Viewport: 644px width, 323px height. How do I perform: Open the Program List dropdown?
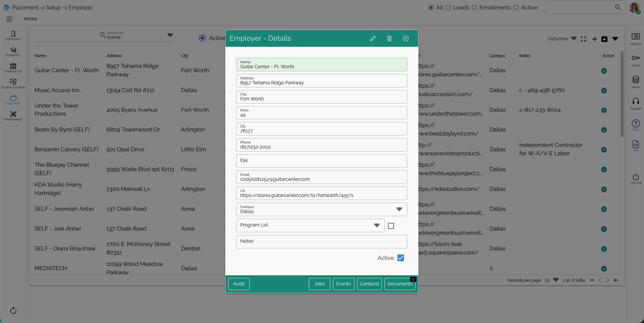(377, 226)
